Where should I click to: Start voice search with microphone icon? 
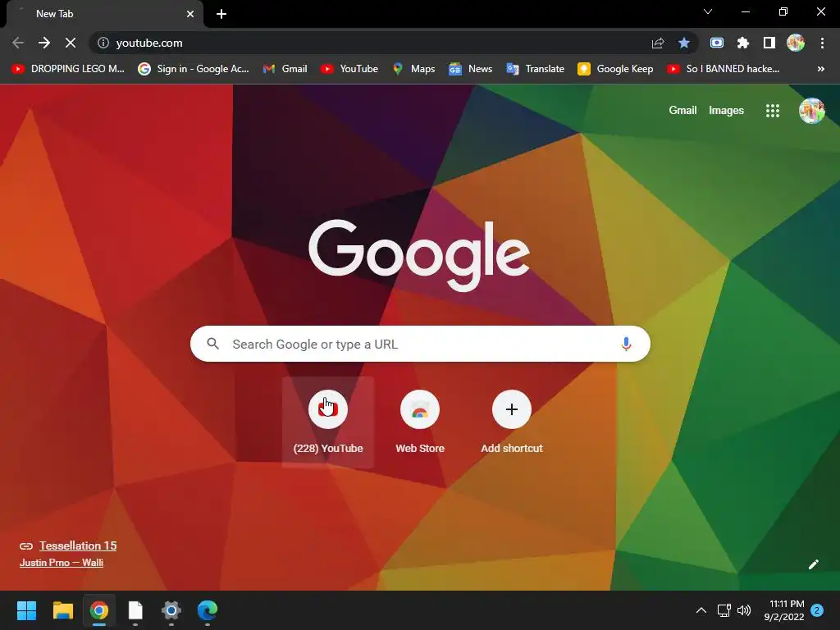pos(626,344)
